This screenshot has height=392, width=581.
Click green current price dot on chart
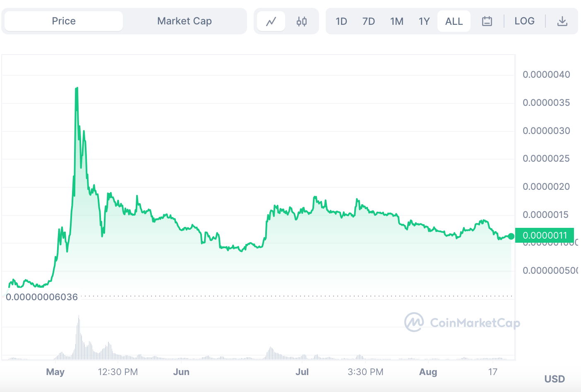[511, 236]
